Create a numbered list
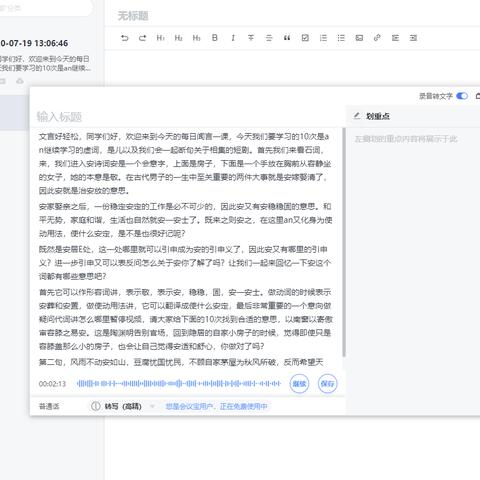The height and width of the screenshot is (480, 480). [323, 38]
